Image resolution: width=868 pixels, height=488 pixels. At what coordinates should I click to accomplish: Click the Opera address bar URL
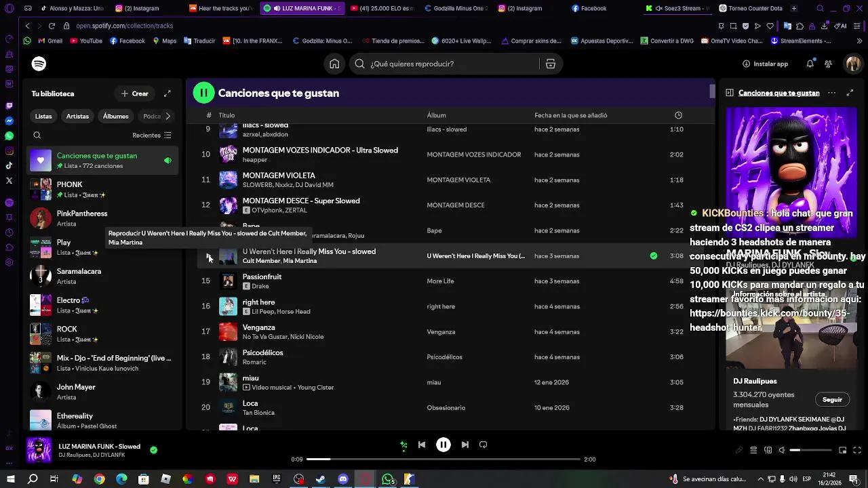(x=124, y=26)
